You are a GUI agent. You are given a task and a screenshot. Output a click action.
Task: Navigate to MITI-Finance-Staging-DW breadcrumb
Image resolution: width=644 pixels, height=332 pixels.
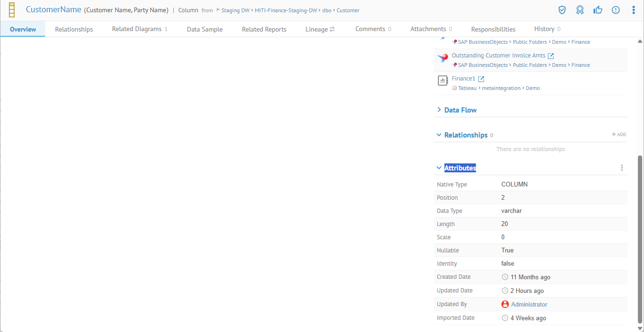coord(286,10)
